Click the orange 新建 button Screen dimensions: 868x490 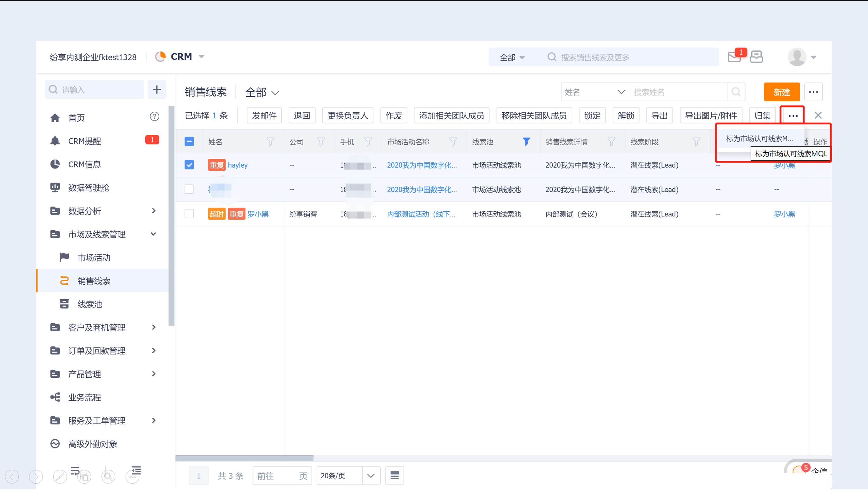click(x=781, y=92)
